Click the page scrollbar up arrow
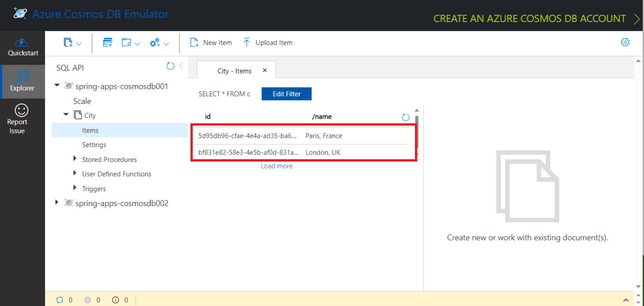This screenshot has width=644, height=306. [x=638, y=60]
